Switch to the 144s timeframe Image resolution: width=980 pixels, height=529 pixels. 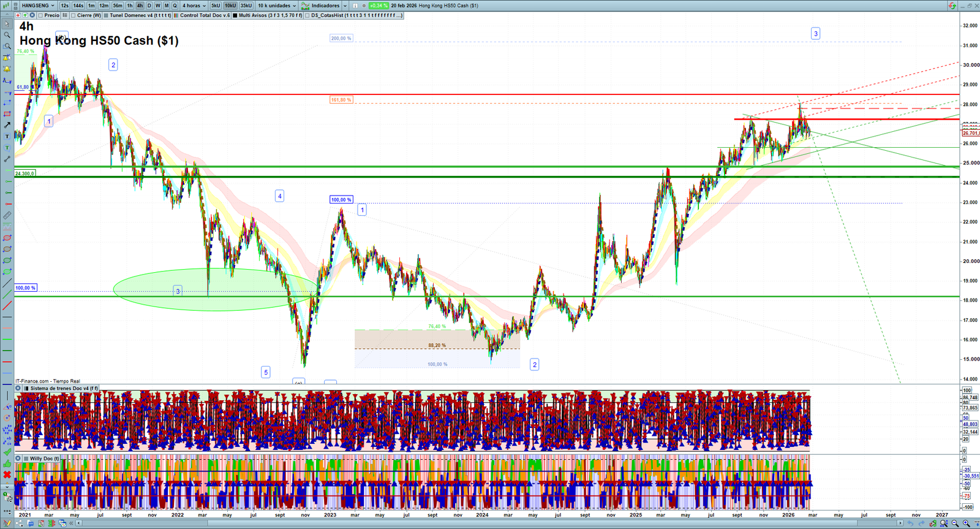point(78,6)
